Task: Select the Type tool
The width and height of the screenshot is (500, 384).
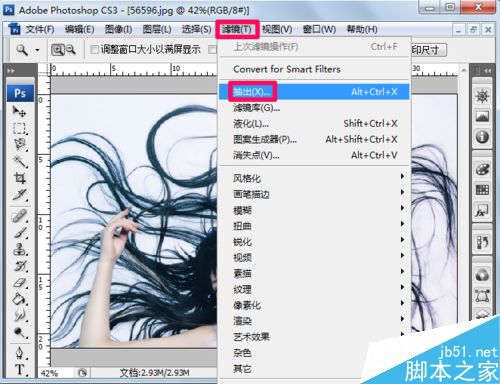Action: coord(19,369)
